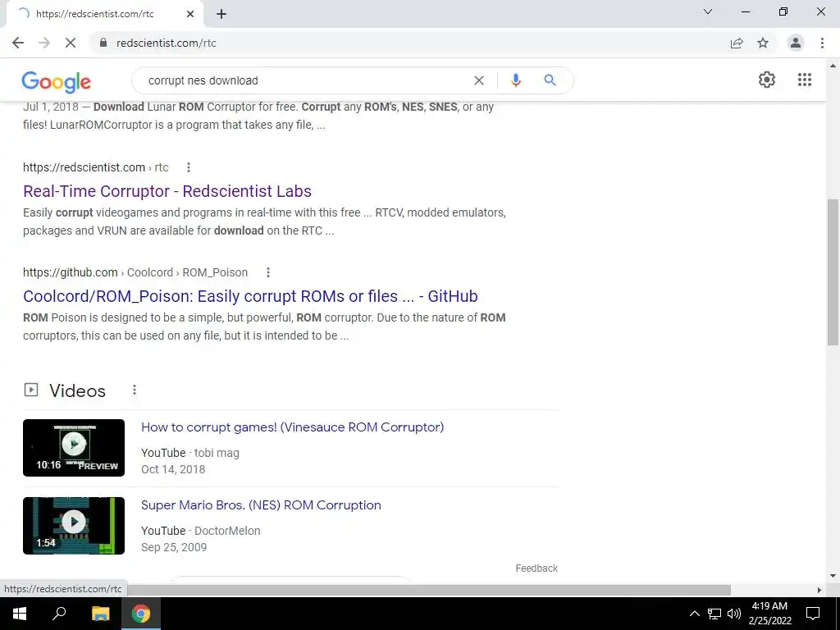
Task: Select the redscientist.com/rtc browser tab
Action: pyautogui.click(x=104, y=14)
